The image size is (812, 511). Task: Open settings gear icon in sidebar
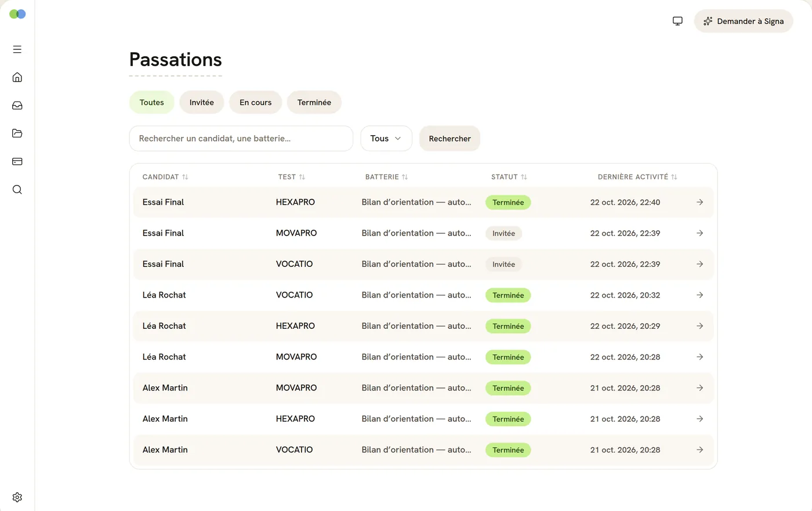click(17, 497)
